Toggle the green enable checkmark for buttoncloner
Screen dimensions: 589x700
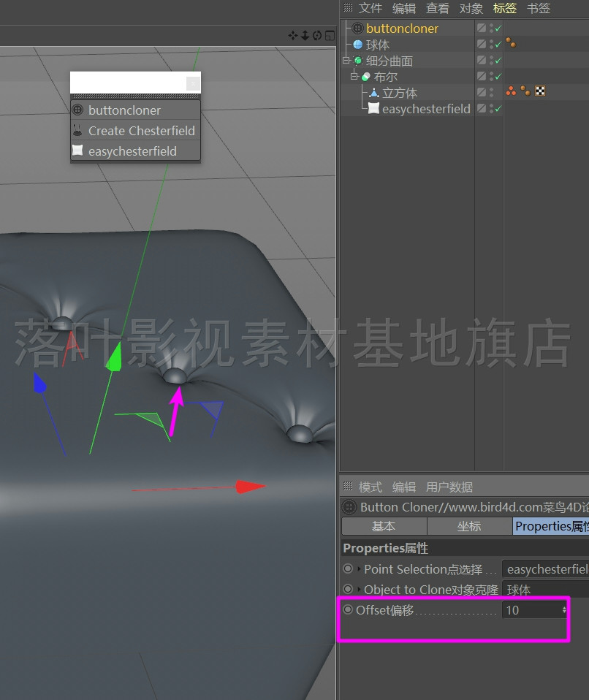click(498, 28)
